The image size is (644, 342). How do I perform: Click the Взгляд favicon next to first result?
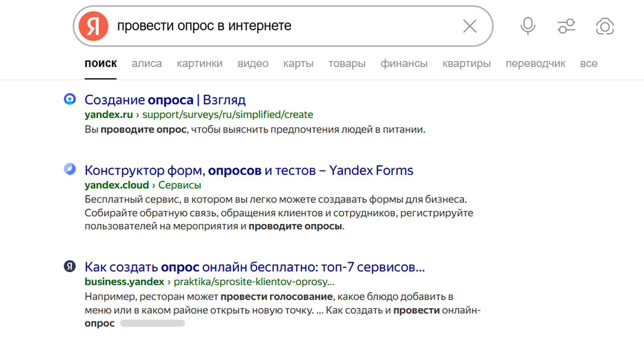click(x=70, y=99)
